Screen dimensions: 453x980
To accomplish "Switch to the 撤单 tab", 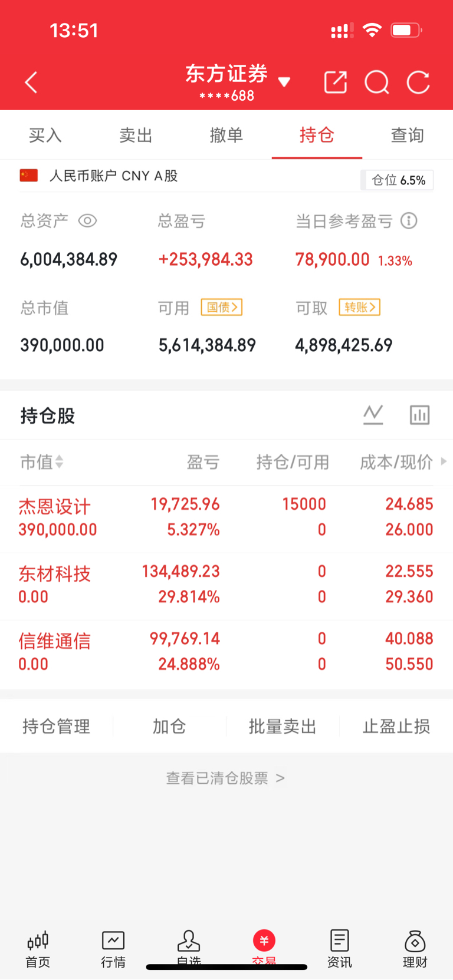I will pos(226,135).
